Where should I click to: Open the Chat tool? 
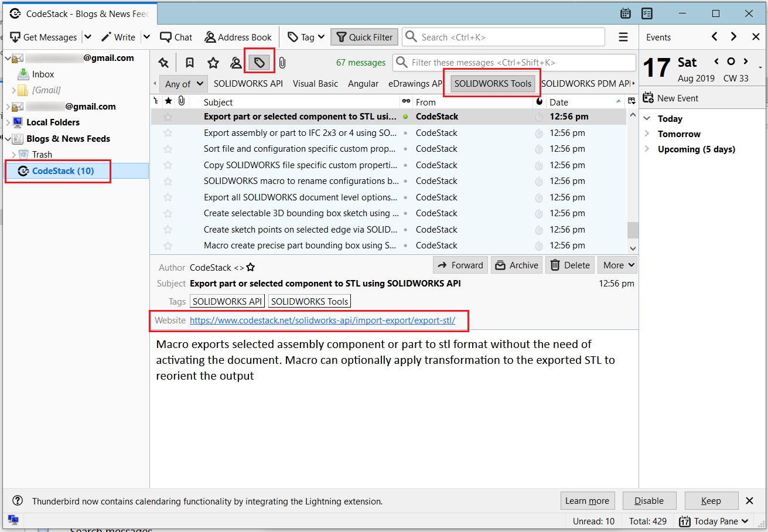[176, 37]
